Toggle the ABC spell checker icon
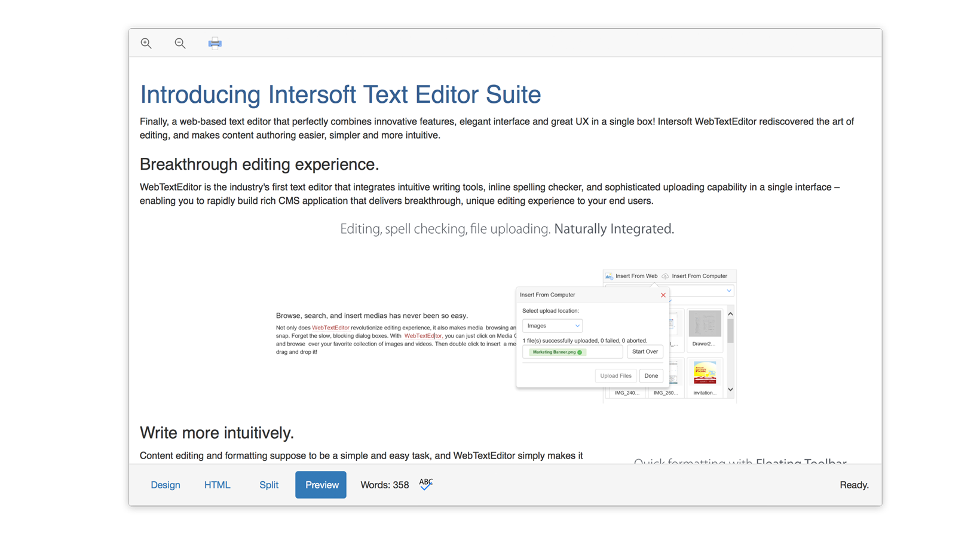 [426, 484]
